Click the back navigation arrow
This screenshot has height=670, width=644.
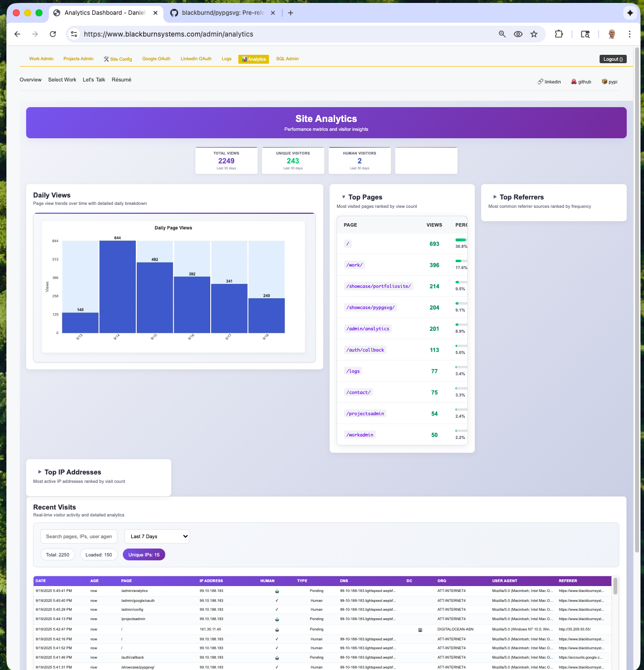click(x=18, y=34)
